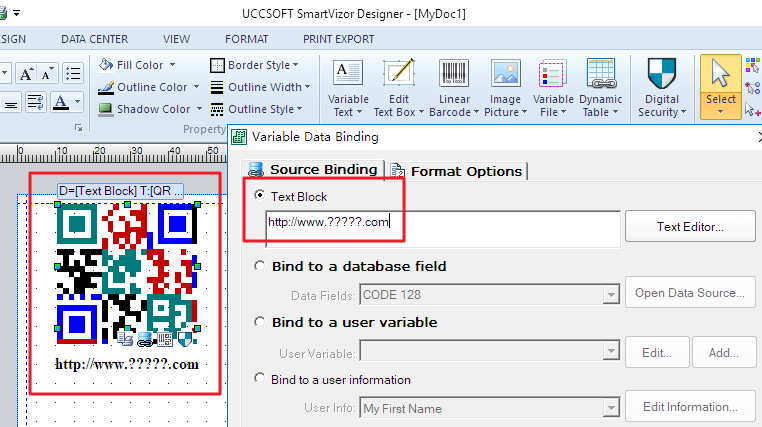The height and width of the screenshot is (427, 762).
Task: Click the Outline Width icon
Action: click(217, 87)
